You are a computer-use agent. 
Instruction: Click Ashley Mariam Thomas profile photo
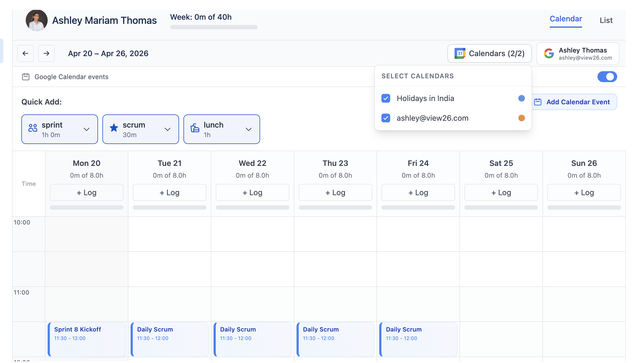(x=37, y=20)
